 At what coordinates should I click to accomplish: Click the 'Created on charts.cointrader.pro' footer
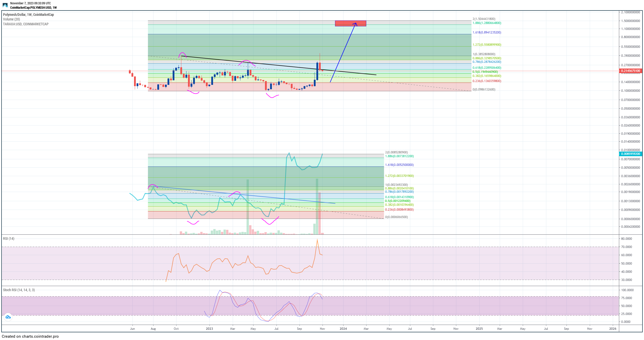pos(30,336)
